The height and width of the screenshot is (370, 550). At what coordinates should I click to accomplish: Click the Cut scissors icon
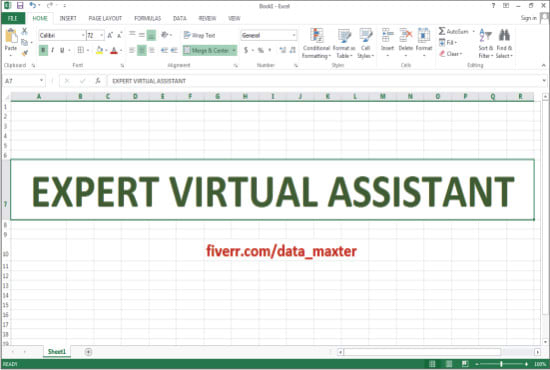coord(24,31)
